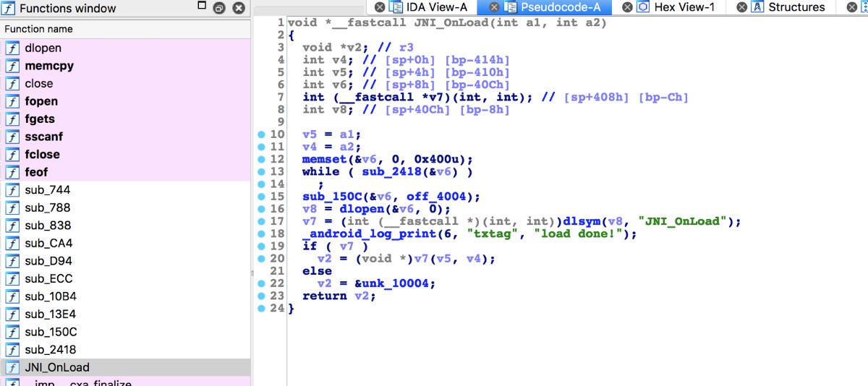Select fopen in the functions list

[125, 101]
